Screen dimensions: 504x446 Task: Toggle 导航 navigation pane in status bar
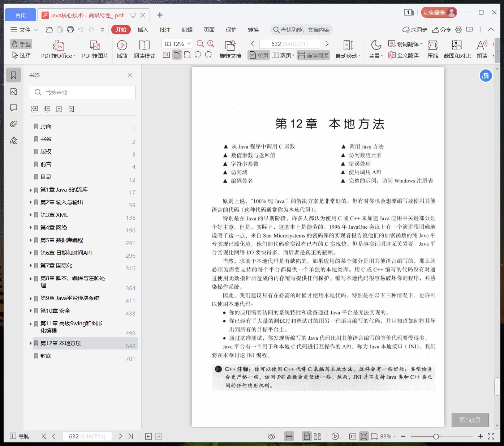pos(20,436)
